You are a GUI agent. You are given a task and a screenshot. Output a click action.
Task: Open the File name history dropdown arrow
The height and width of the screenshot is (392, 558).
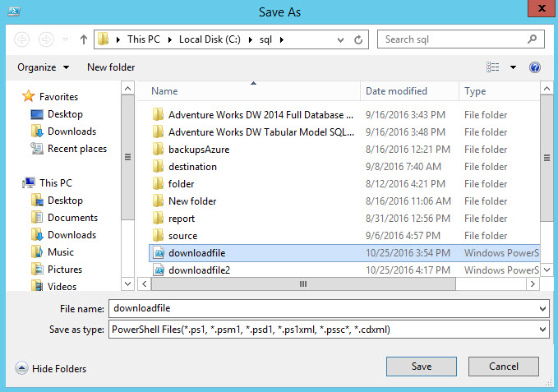tap(542, 308)
